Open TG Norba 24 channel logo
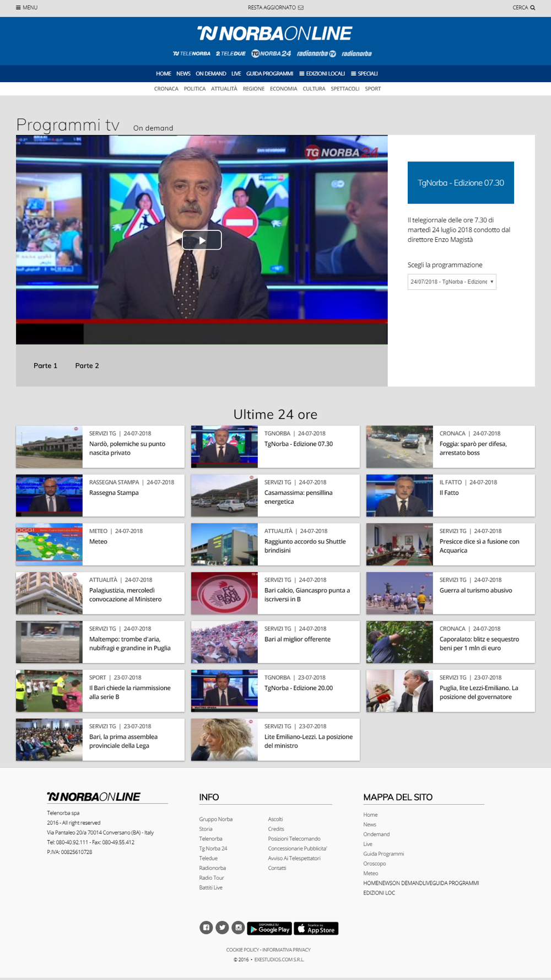Viewport: 551px width, 980px height. coord(271,53)
